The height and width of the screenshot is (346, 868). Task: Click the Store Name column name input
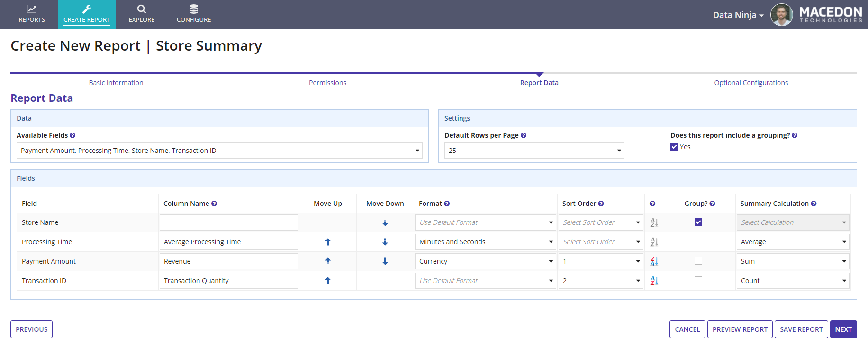228,222
